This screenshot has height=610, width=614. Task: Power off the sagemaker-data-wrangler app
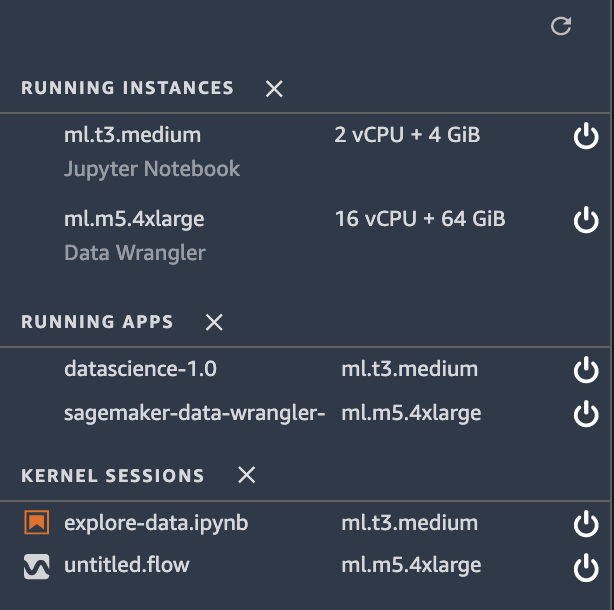(586, 413)
